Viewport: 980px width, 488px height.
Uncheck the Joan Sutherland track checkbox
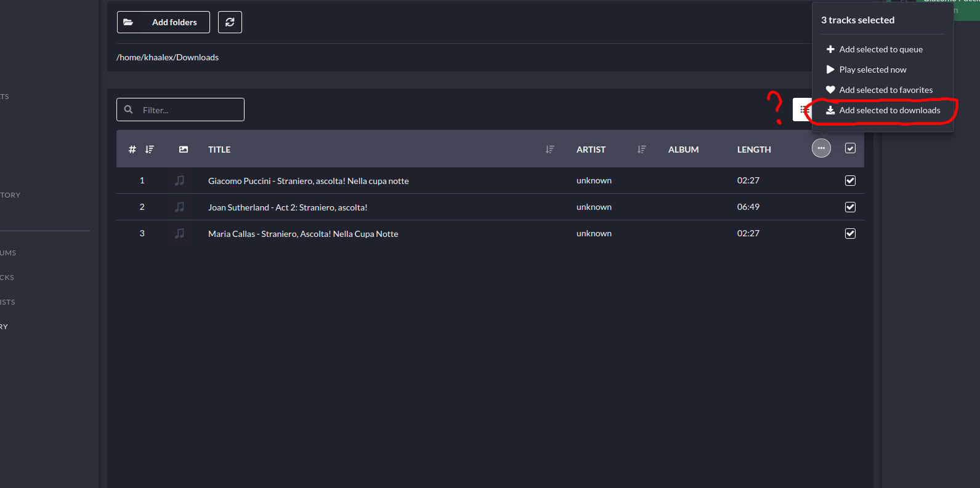click(x=850, y=207)
